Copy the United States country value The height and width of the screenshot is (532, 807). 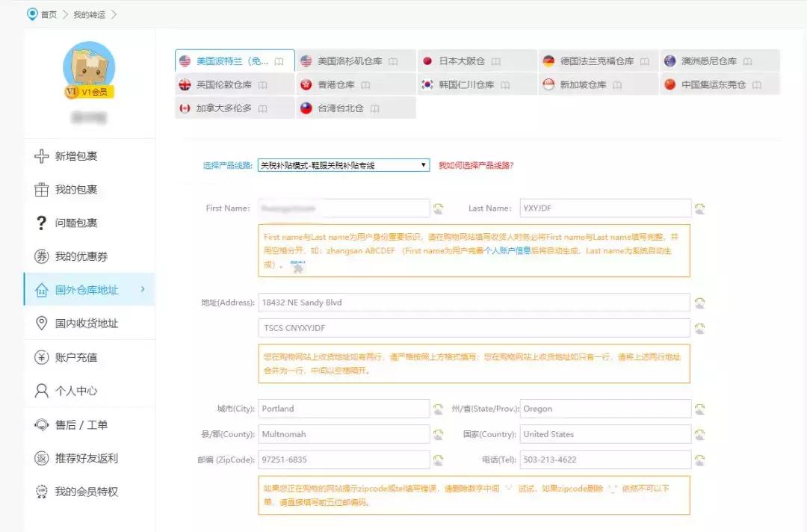pyautogui.click(x=700, y=434)
